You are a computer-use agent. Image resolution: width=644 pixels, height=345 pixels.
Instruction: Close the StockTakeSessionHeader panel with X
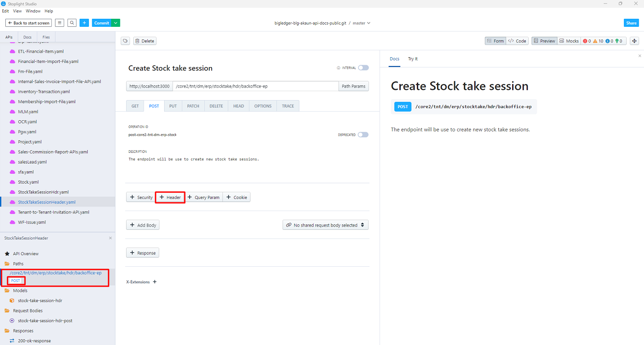tap(110, 238)
